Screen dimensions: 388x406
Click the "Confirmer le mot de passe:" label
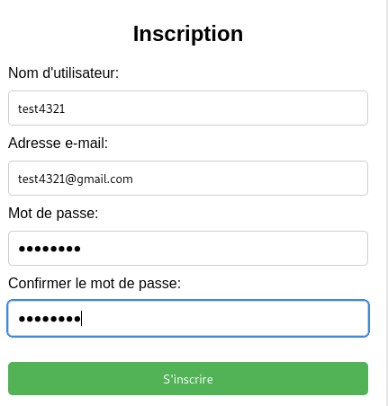94,283
